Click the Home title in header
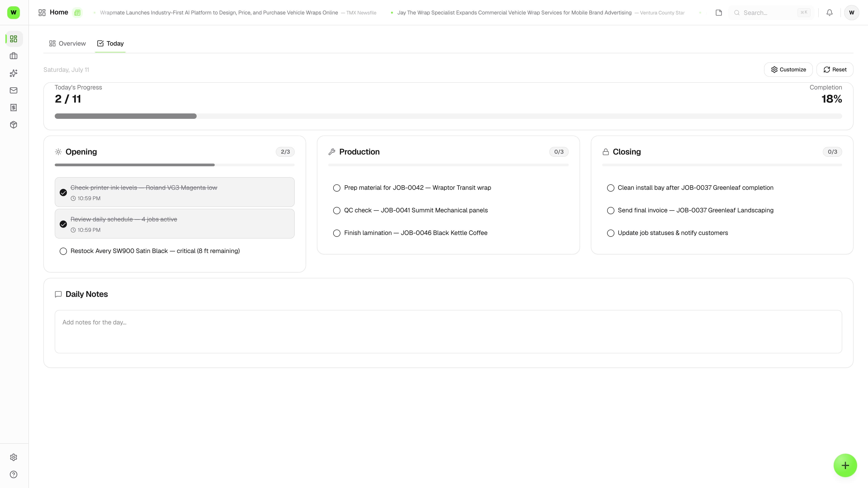The width and height of the screenshot is (868, 488). pos(59,12)
